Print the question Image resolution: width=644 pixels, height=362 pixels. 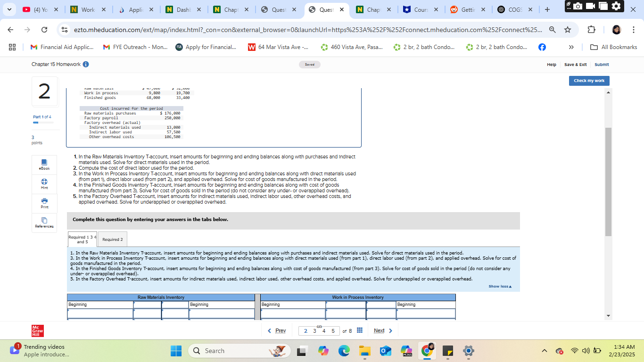coord(44,203)
